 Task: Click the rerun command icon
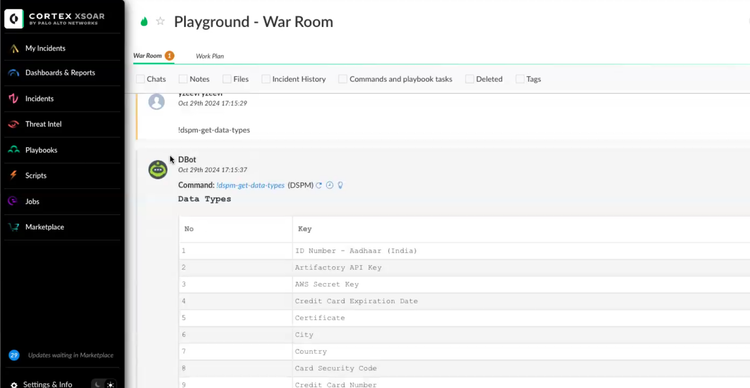pos(319,185)
